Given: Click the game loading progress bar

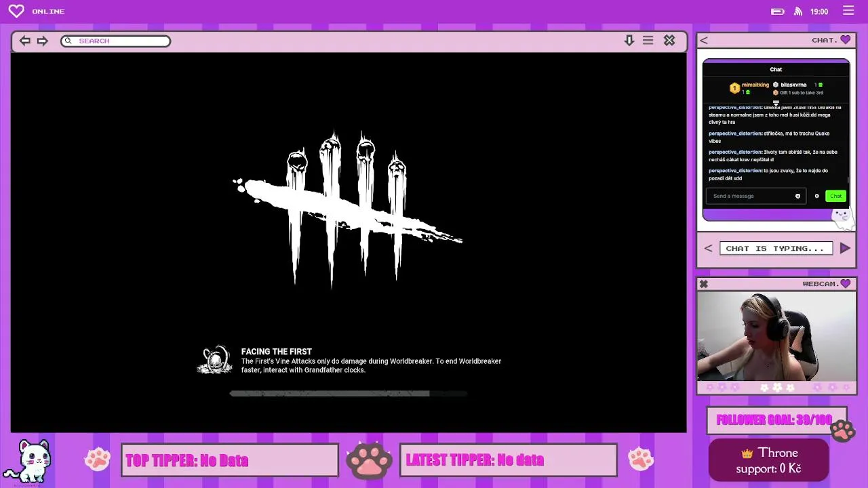Looking at the screenshot, I should pyautogui.click(x=348, y=393).
